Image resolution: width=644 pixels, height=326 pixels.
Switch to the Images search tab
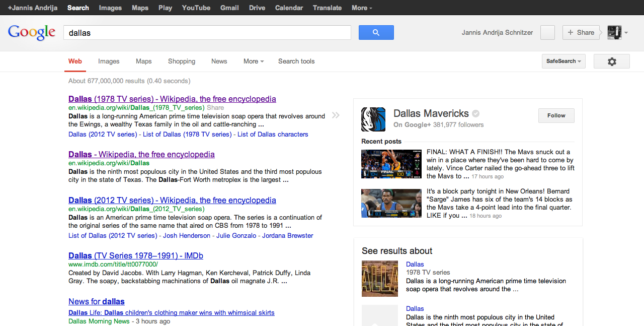pos(109,61)
